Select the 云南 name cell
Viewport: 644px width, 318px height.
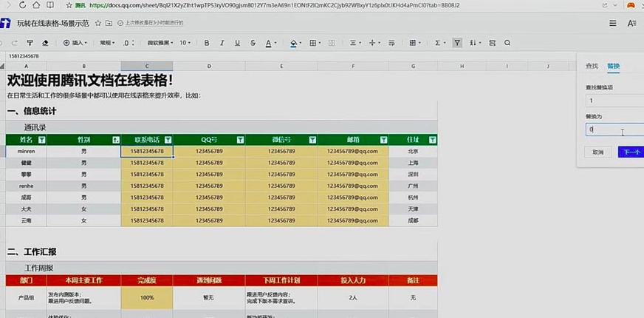coord(27,220)
